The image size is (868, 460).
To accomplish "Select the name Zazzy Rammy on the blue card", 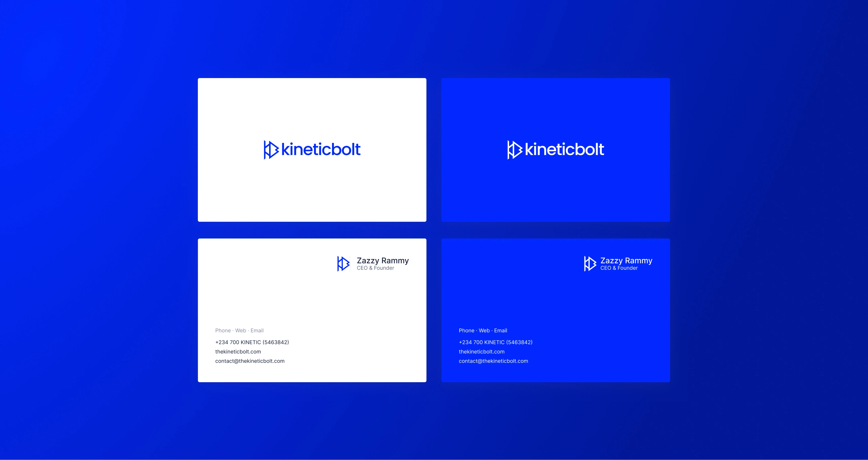I will coord(627,261).
